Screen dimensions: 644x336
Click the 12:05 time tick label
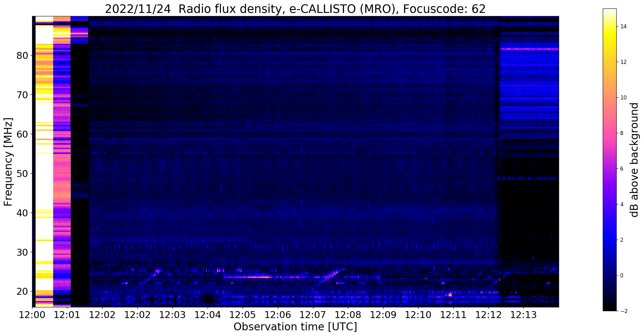[243, 315]
